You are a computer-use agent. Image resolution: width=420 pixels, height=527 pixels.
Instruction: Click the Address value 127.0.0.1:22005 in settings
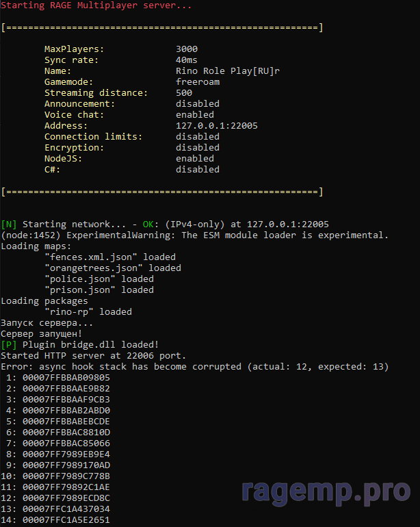[217, 126]
